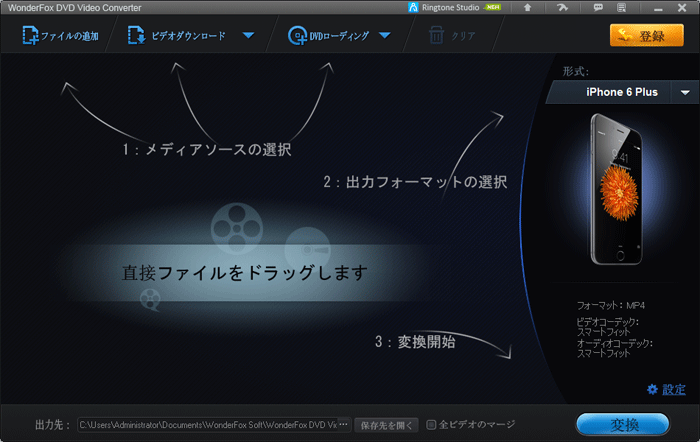Screen dimensions: 700x442
Task: Click 保存先を開く open folder button
Action: [x=387, y=425]
